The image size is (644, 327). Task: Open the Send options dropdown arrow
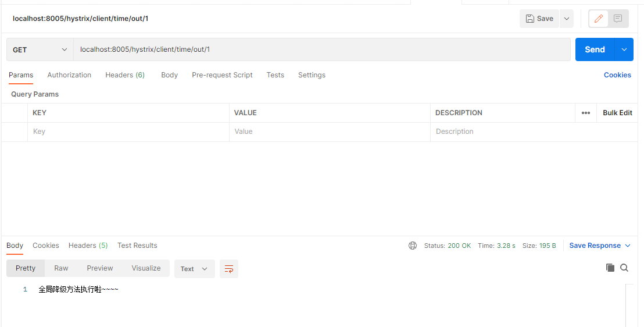coord(624,50)
